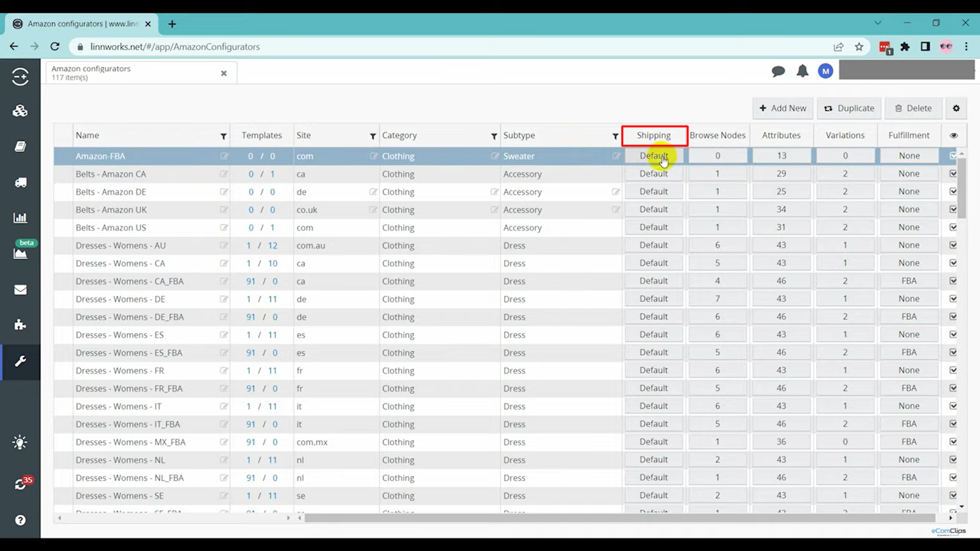Click the Add New button
The height and width of the screenshot is (551, 980).
point(783,108)
